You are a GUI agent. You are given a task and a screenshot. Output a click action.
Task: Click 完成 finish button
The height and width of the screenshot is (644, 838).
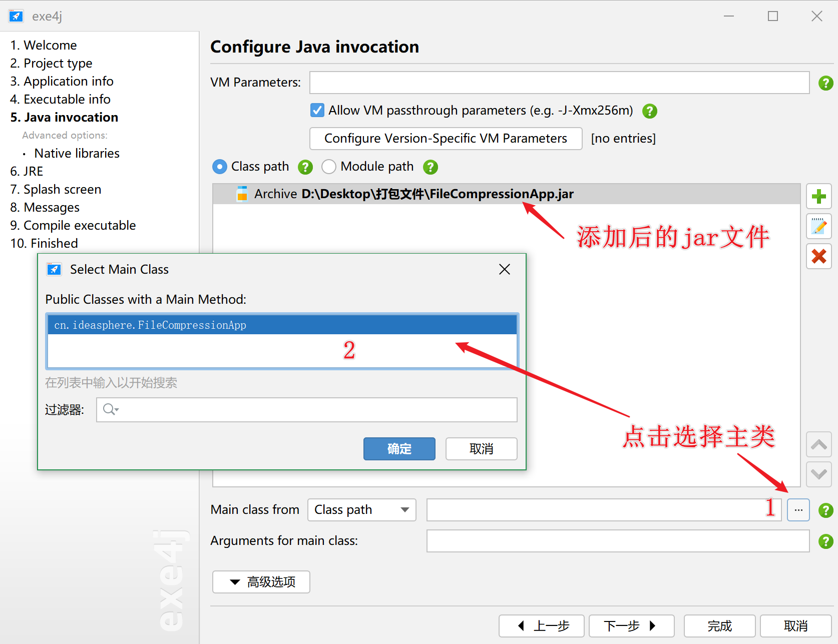tap(720, 626)
